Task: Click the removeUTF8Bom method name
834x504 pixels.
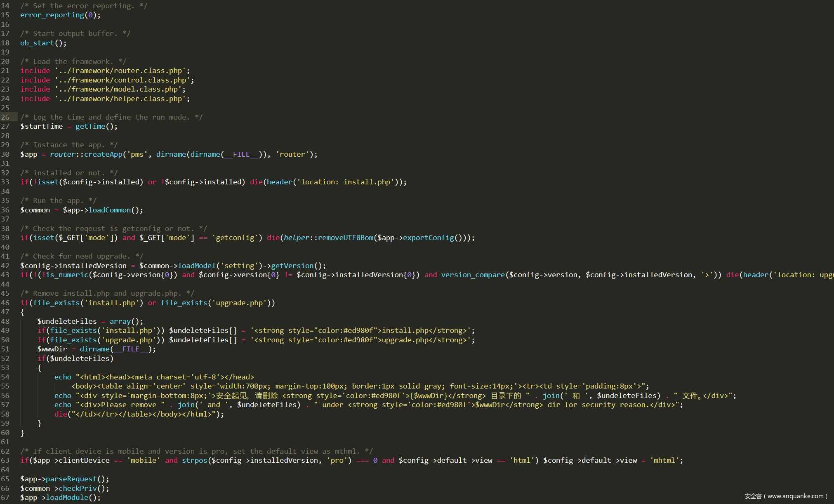Action: pos(345,238)
